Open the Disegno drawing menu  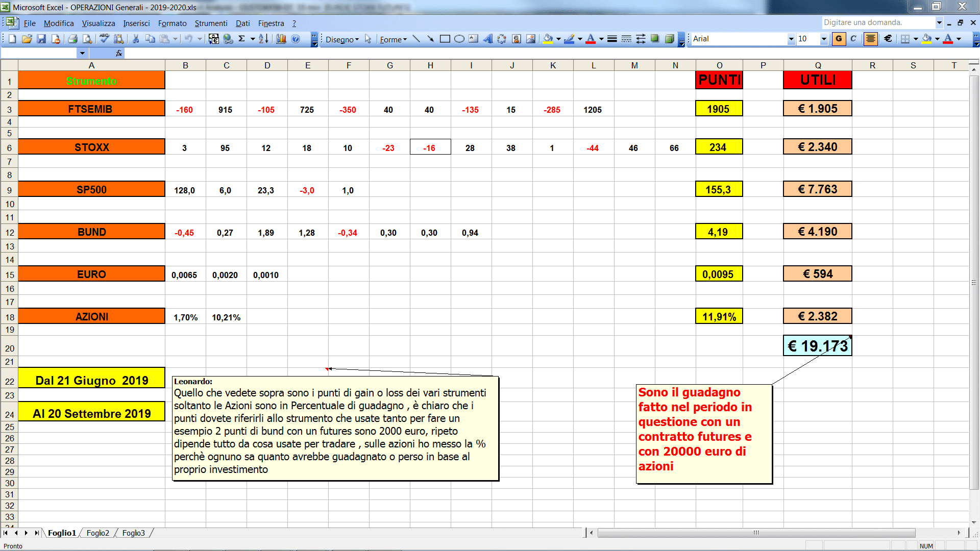click(x=342, y=39)
